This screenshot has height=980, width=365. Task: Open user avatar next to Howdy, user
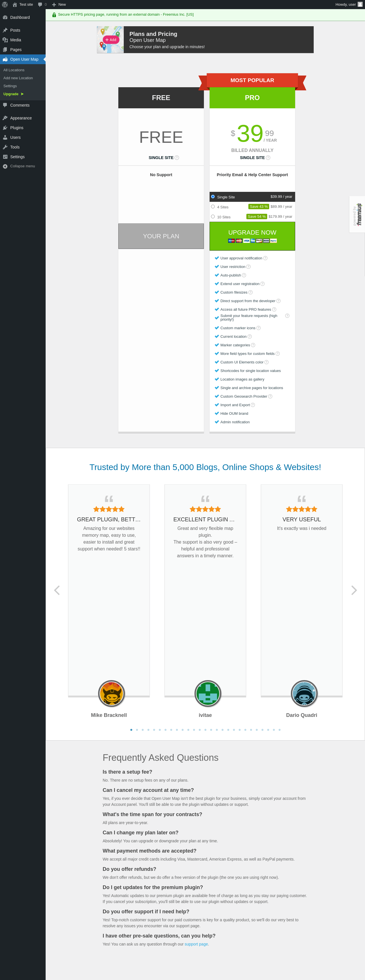click(360, 5)
